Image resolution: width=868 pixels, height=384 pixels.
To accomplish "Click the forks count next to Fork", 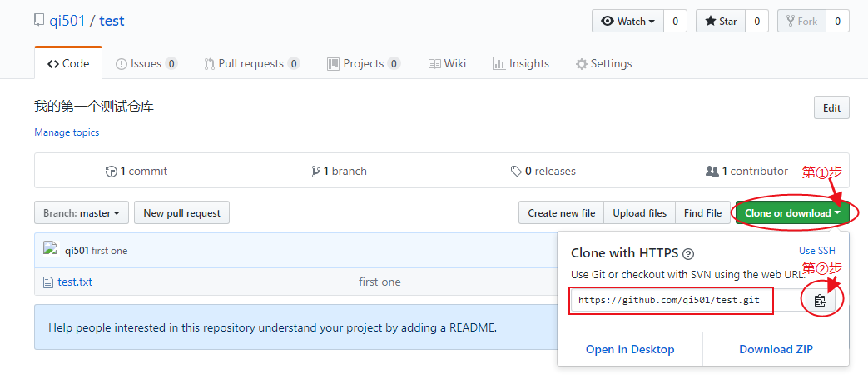I will pos(837,21).
